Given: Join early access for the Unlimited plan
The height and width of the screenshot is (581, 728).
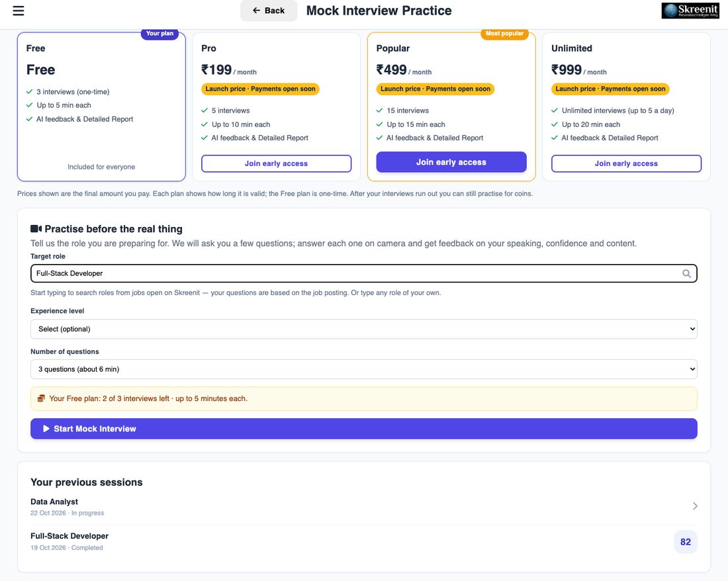Looking at the screenshot, I should click(x=626, y=163).
